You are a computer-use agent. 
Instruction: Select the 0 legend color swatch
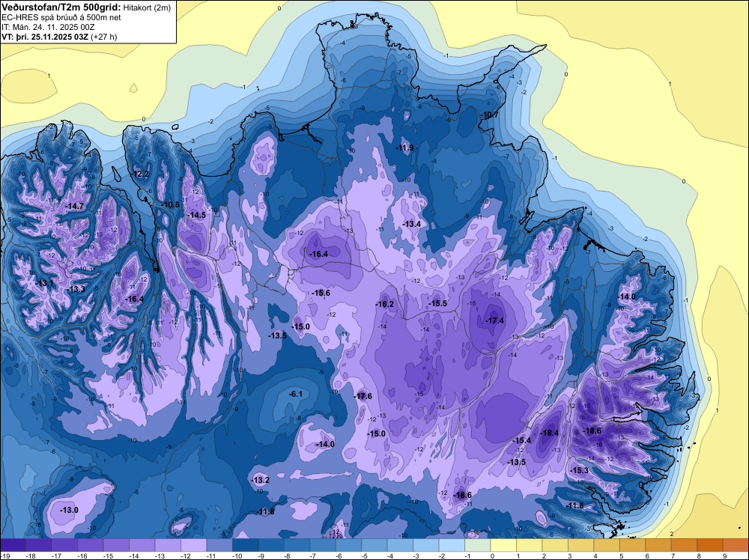coord(503,545)
